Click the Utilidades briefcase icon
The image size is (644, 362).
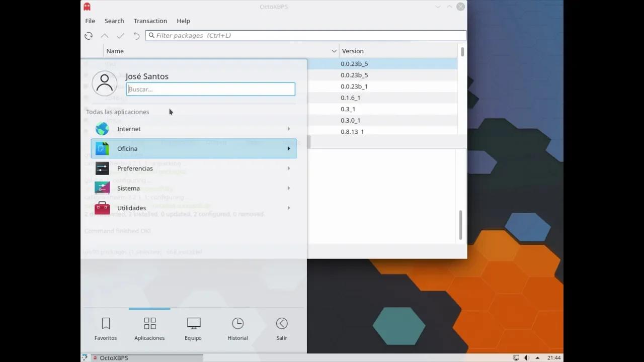coord(102,208)
